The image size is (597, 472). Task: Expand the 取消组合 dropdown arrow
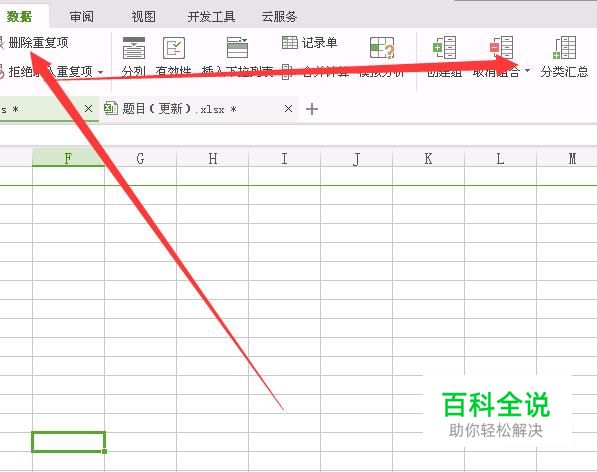coord(527,71)
